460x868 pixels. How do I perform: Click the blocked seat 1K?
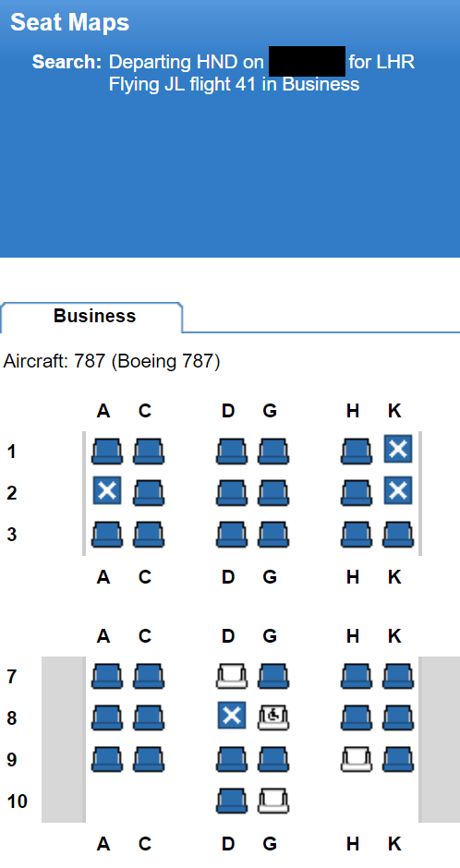pos(398,449)
